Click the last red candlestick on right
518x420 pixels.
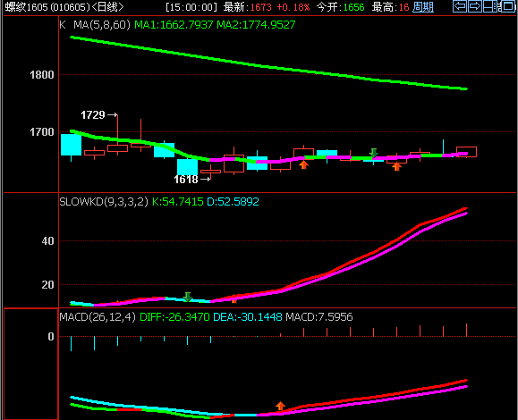[x=466, y=152]
